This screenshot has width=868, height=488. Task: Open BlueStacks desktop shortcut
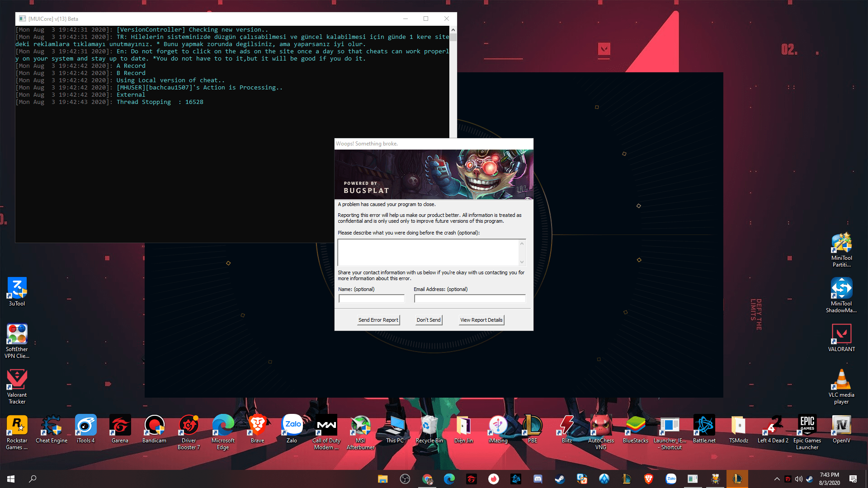pos(635,429)
